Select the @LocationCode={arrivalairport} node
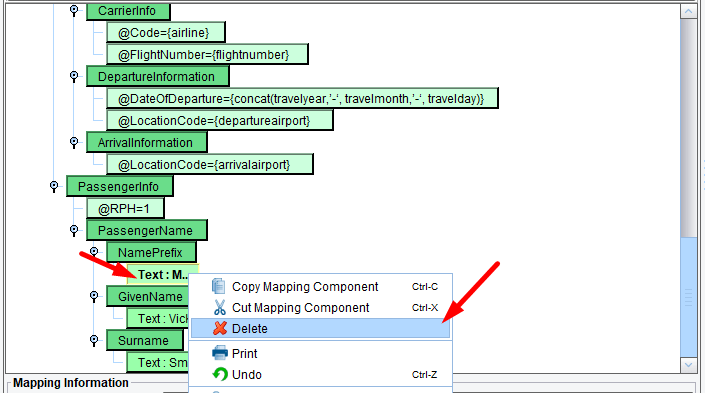 click(210, 165)
